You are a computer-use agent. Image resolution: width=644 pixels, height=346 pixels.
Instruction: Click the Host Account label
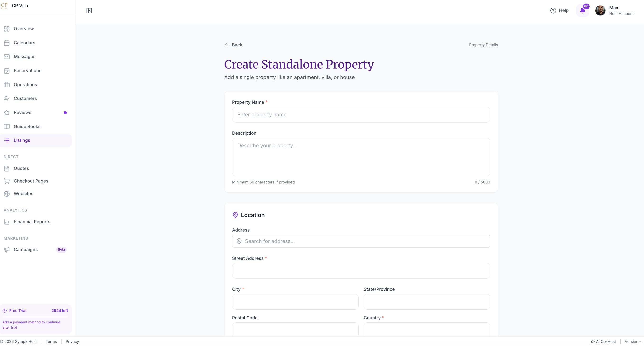click(x=621, y=14)
